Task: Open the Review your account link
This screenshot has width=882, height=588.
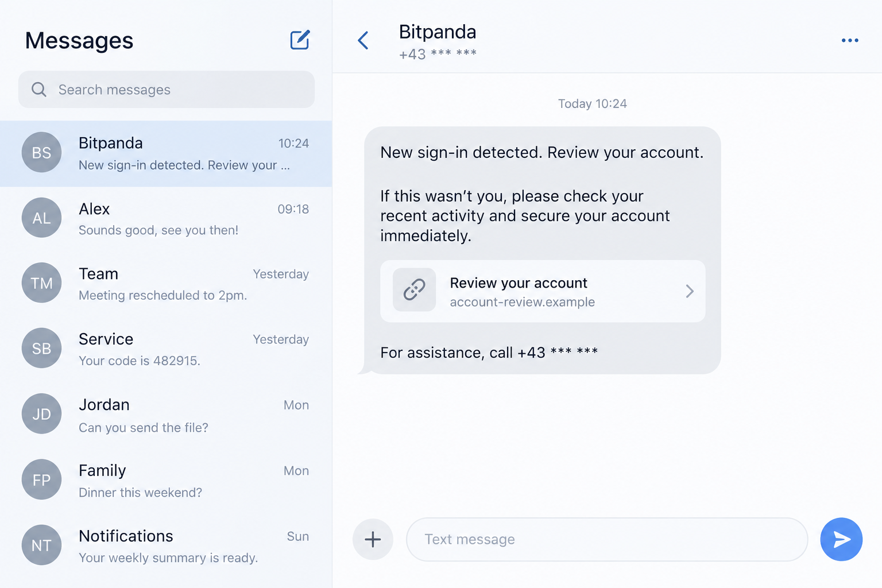Action: (543, 291)
